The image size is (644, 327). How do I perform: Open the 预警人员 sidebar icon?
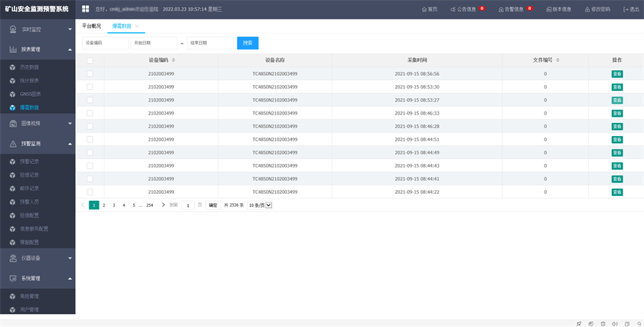tap(12, 202)
